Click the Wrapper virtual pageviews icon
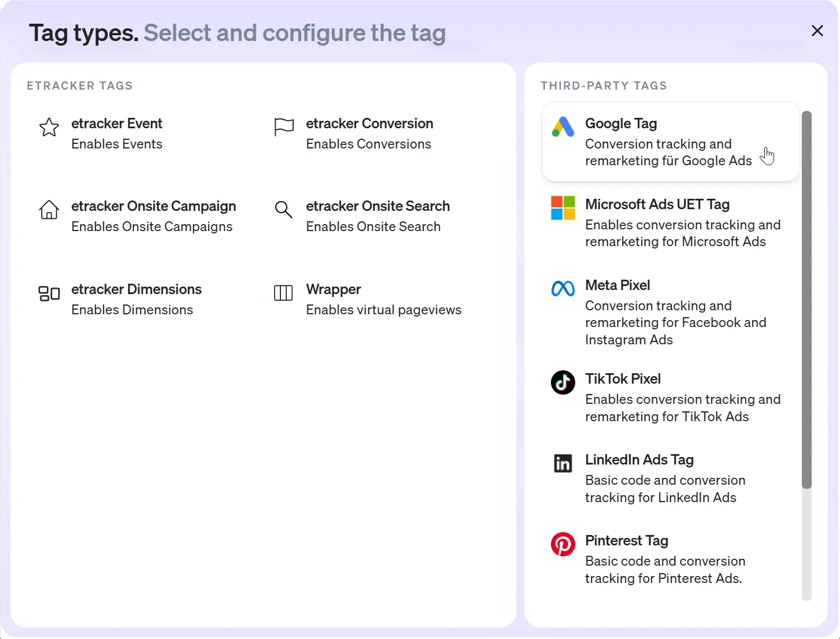Viewport: 840px width, 639px height. point(283,293)
